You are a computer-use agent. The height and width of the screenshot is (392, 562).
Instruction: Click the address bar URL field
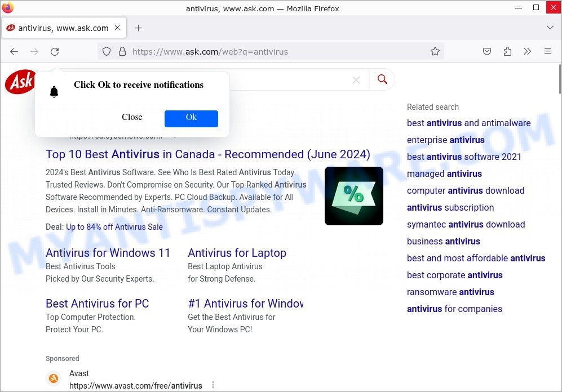point(271,52)
